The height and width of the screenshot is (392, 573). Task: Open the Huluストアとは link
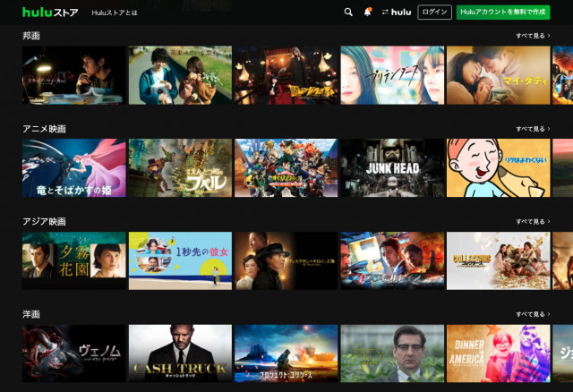coord(115,13)
